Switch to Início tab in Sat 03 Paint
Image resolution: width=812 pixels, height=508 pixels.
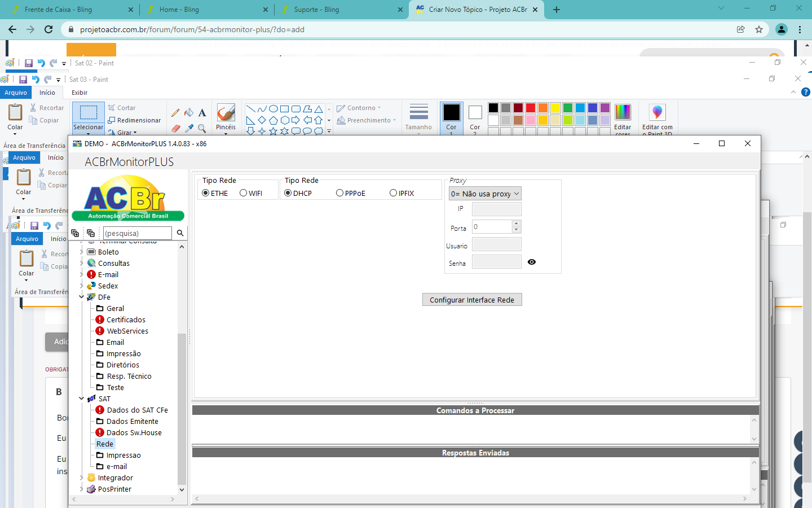click(x=47, y=93)
